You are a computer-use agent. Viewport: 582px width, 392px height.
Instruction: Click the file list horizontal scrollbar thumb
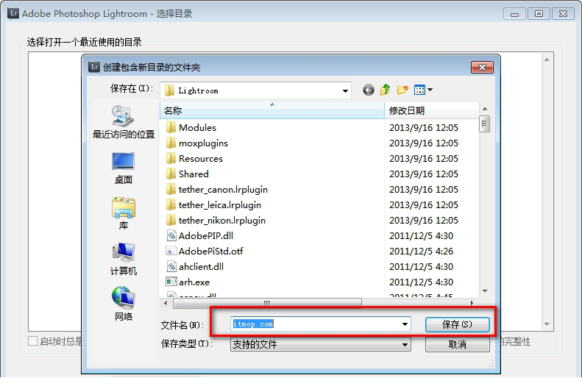coord(267,303)
